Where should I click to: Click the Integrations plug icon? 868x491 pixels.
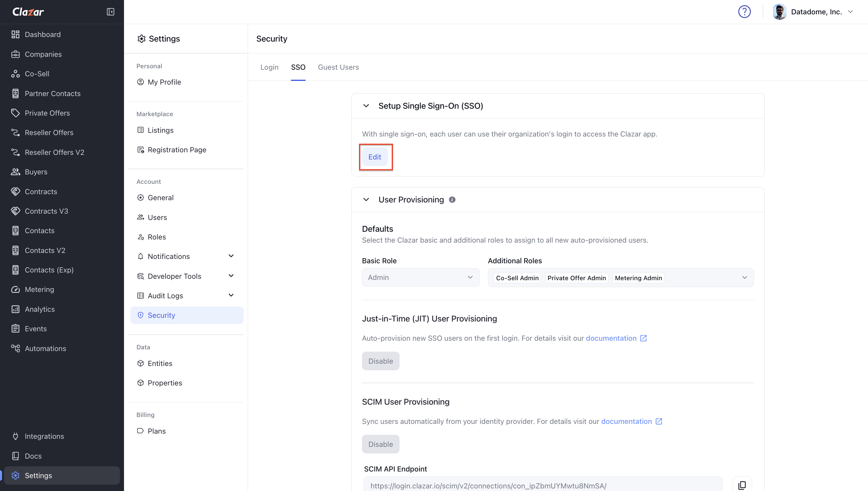(15, 436)
